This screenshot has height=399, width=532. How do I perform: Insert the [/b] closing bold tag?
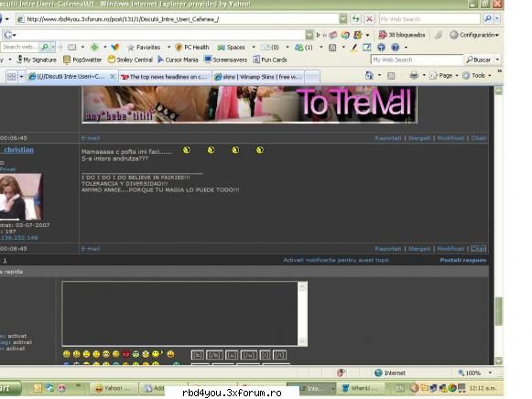coord(214,355)
